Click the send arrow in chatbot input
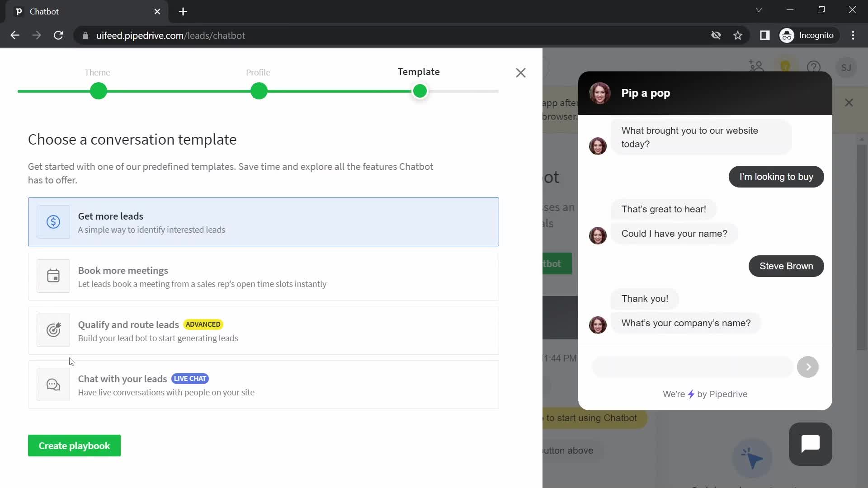 [809, 366]
